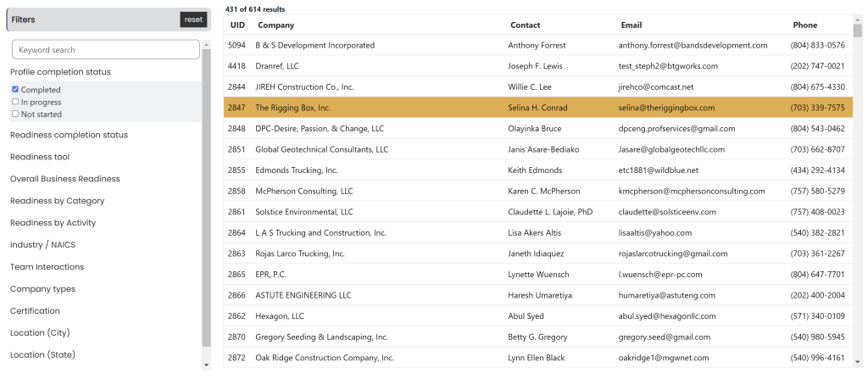The image size is (868, 390).
Task: Click into the Keyword search field
Action: 105,50
